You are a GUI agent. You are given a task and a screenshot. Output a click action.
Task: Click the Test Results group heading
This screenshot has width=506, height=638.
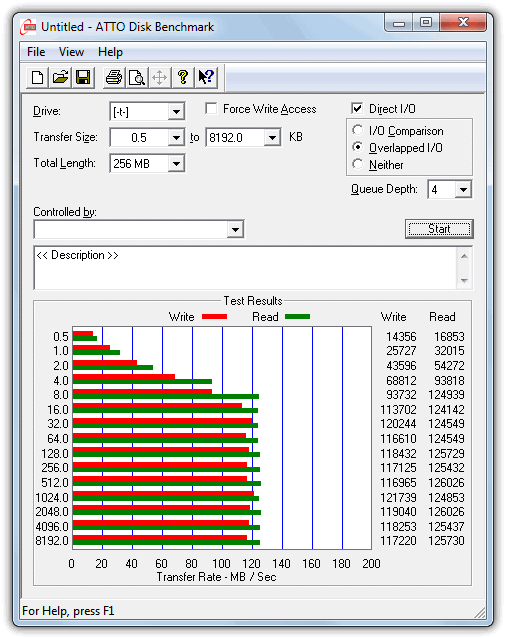pyautogui.click(x=253, y=301)
